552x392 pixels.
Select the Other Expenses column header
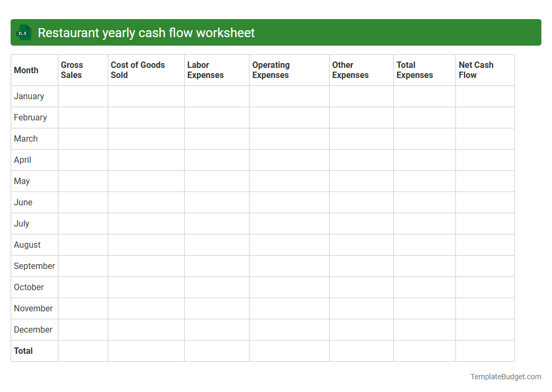pyautogui.click(x=350, y=70)
